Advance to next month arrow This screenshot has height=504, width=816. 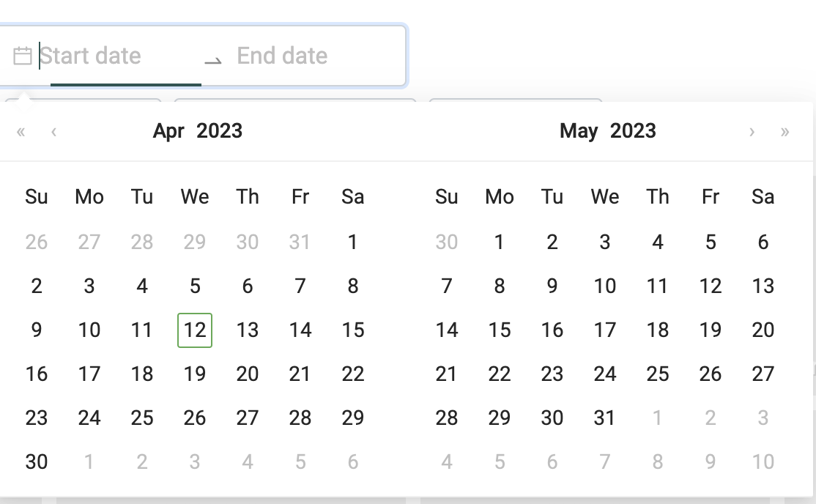tap(752, 132)
